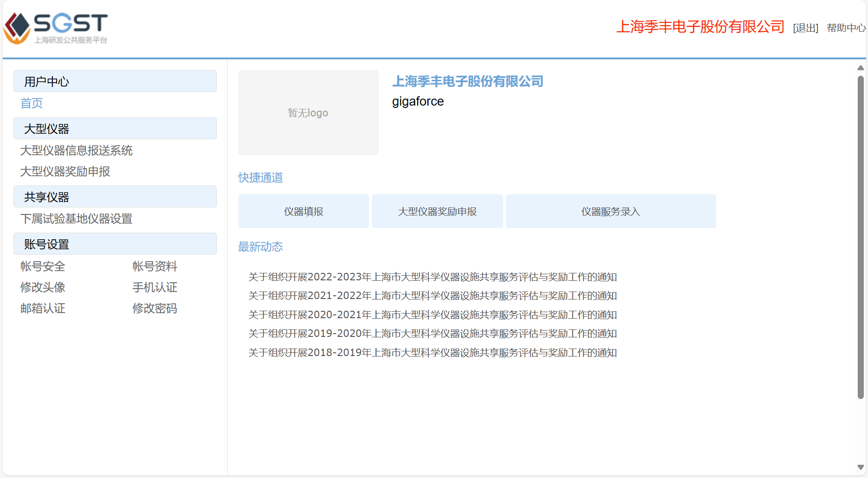
Task: Click the gigaforce username text
Action: tap(418, 101)
